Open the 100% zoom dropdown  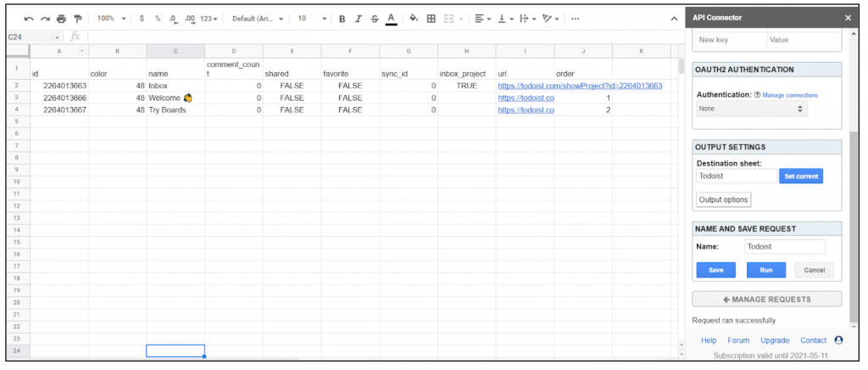pyautogui.click(x=111, y=19)
